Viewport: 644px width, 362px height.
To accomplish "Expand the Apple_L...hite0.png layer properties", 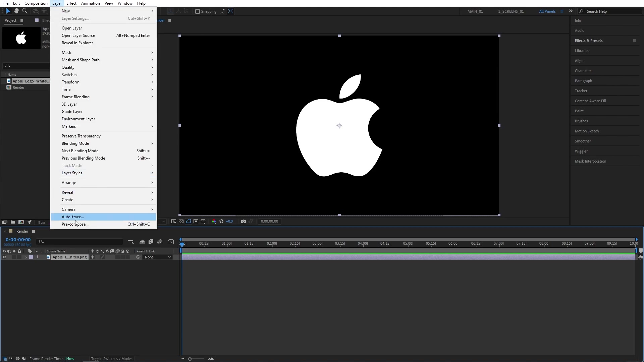I will point(26,257).
